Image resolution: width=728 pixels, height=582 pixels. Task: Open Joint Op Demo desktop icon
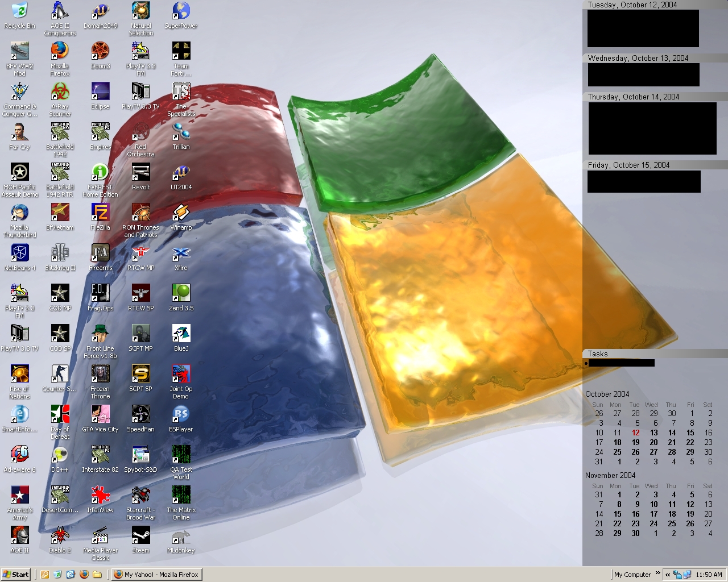pyautogui.click(x=181, y=382)
